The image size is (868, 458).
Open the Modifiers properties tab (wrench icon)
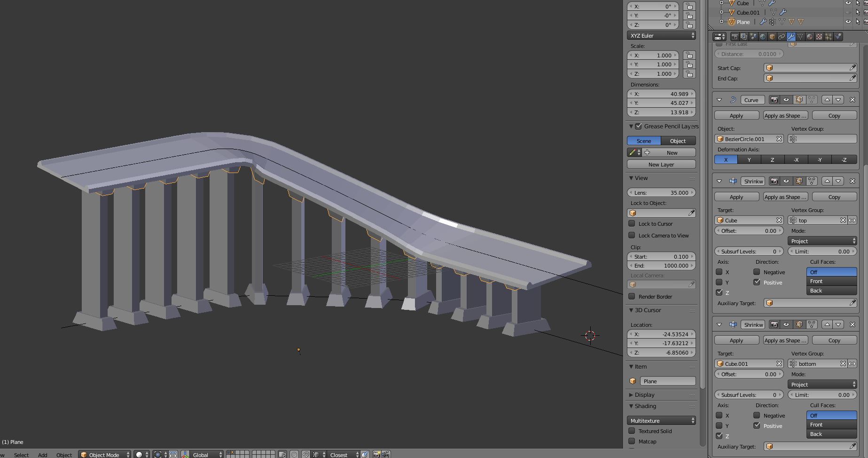click(791, 36)
